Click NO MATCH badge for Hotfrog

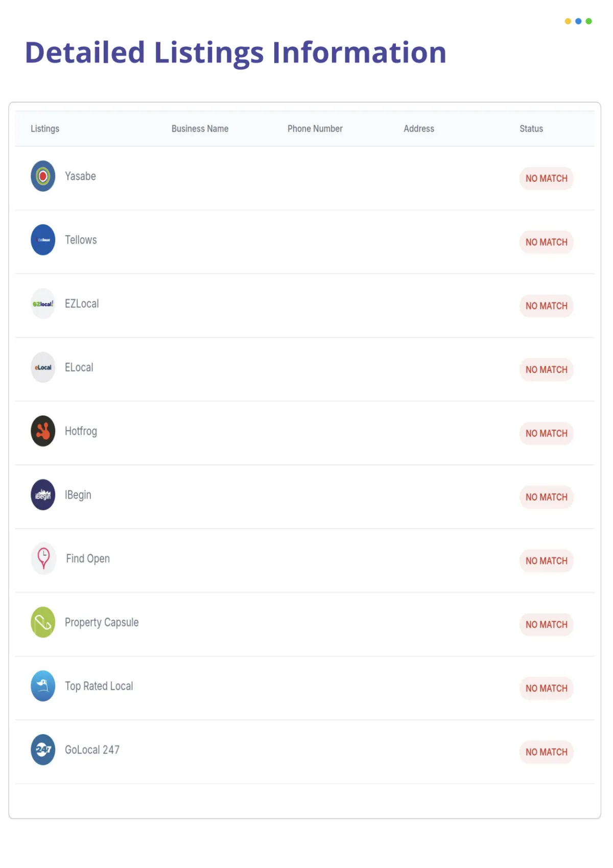pos(547,433)
